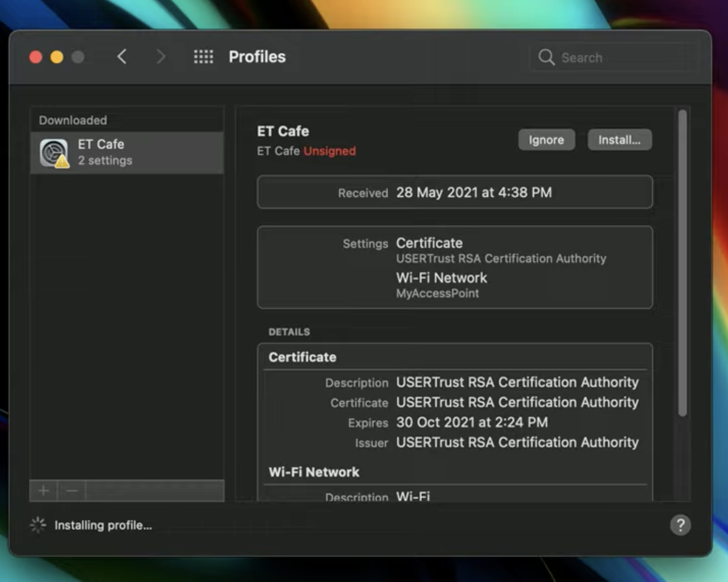Click the installing profile spinner
This screenshot has width=728, height=582.
coord(38,525)
